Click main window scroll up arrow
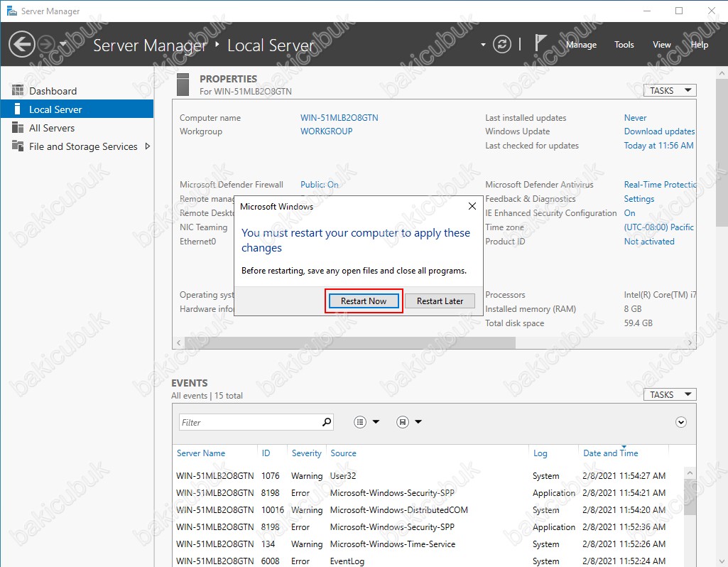The height and width of the screenshot is (567, 728). (x=722, y=73)
